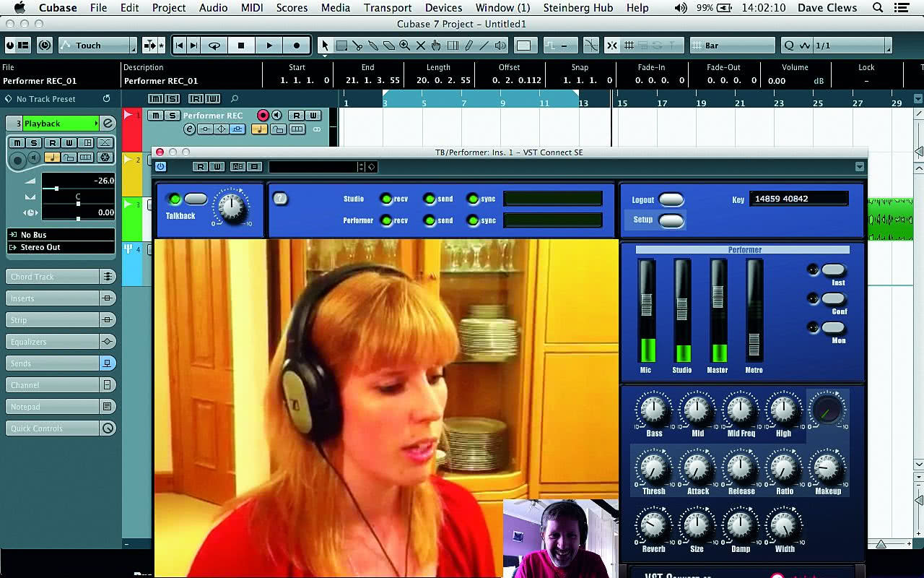Toggle the Conf switch in Performer panel
Viewport: 924px width, 578px height.
pyautogui.click(x=833, y=298)
